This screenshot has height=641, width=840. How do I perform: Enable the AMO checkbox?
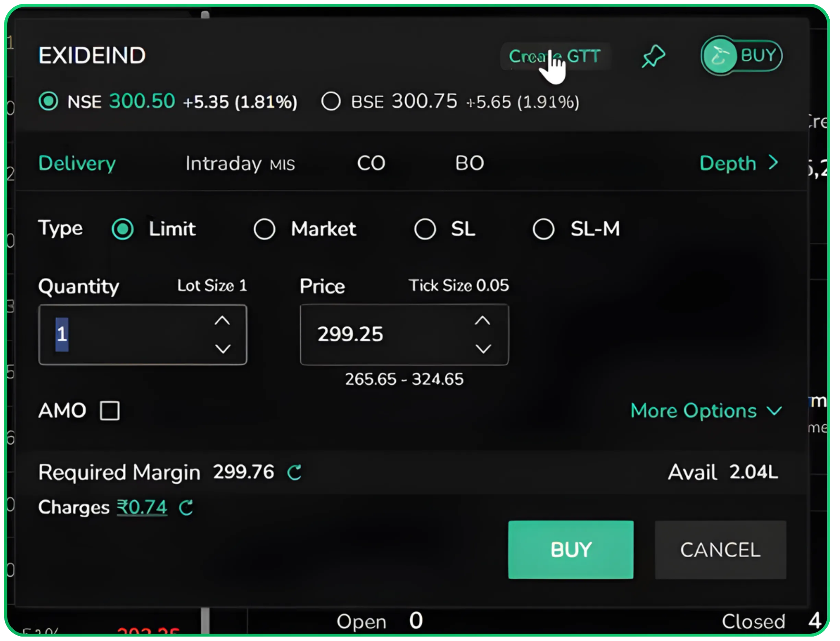(110, 411)
